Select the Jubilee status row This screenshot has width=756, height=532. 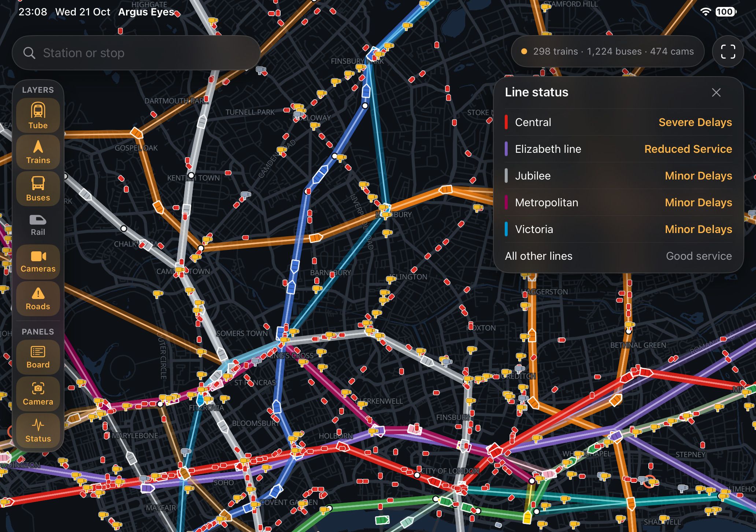click(x=618, y=176)
